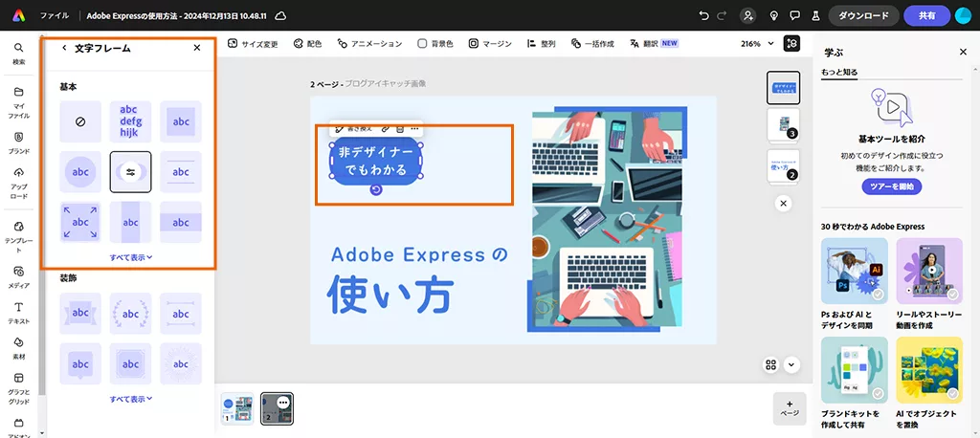Click the document title Adobe Expressの使用方法
This screenshot has height=438, width=980.
pos(176,15)
